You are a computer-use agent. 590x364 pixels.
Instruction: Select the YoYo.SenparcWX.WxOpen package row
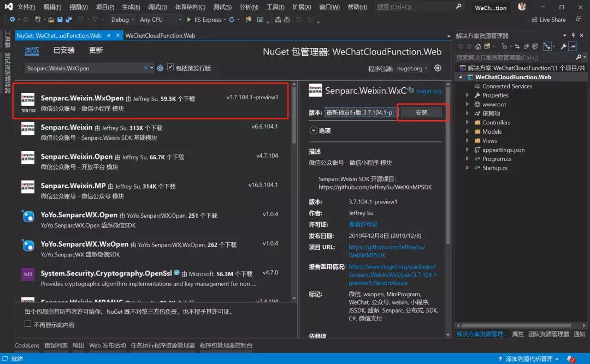coord(152,248)
